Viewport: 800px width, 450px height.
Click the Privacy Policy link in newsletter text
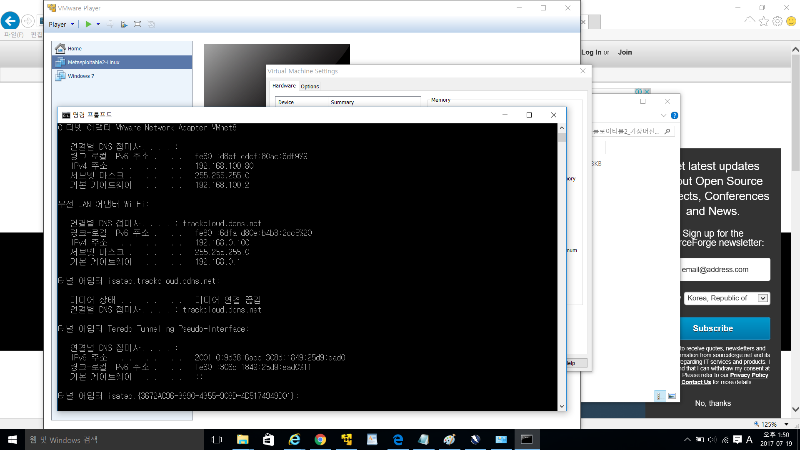pos(749,375)
